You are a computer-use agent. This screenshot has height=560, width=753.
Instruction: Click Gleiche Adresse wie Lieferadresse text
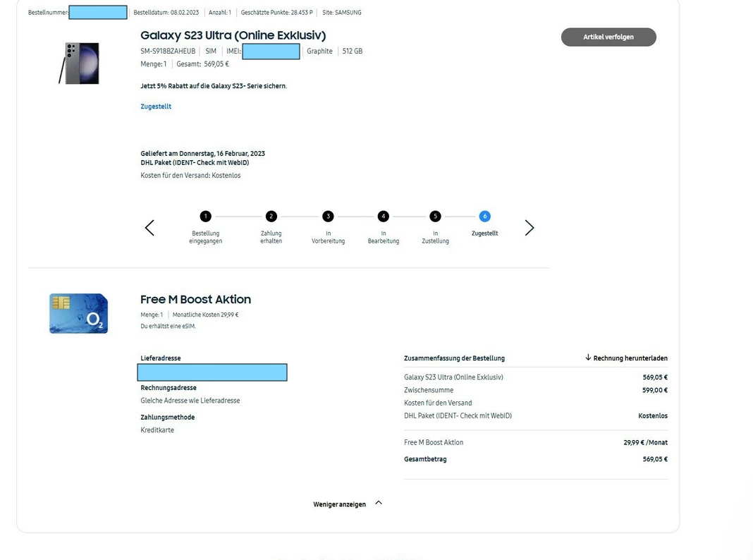coord(190,401)
